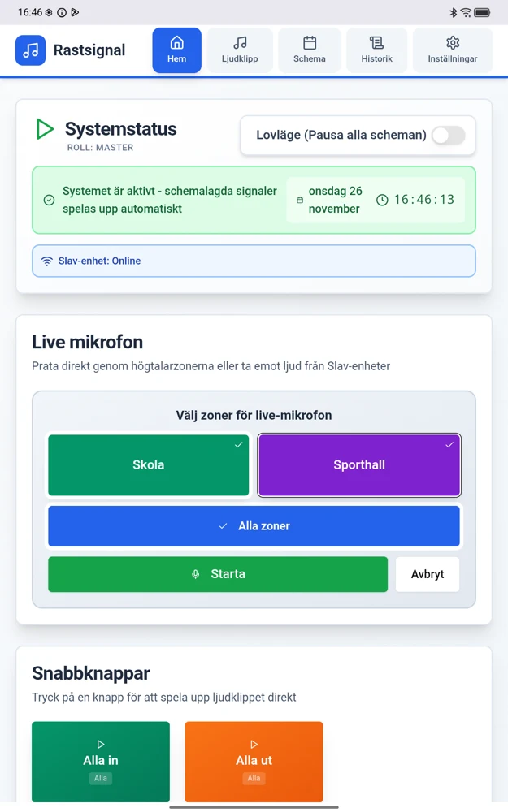Select the Hem tab

point(176,50)
